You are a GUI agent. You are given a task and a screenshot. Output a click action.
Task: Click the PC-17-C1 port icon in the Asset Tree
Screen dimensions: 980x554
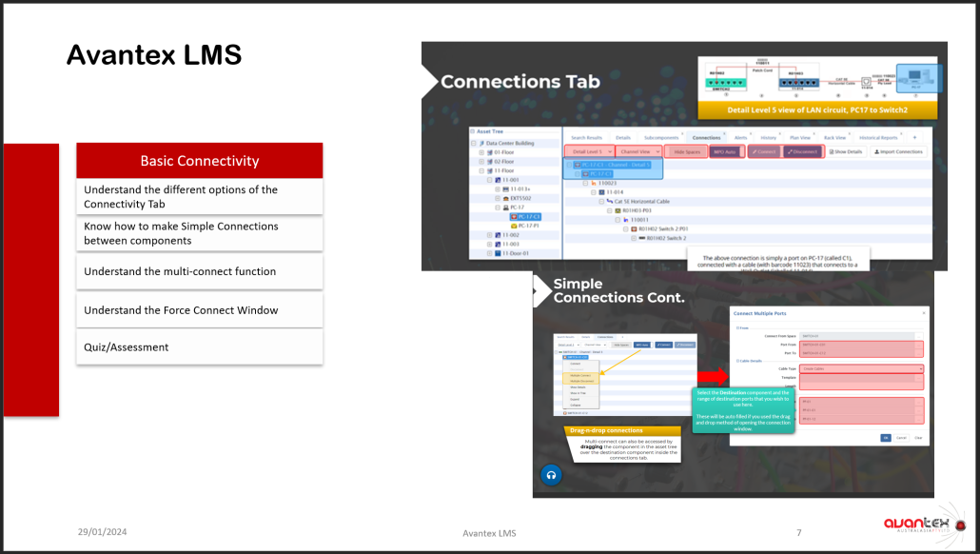point(514,216)
